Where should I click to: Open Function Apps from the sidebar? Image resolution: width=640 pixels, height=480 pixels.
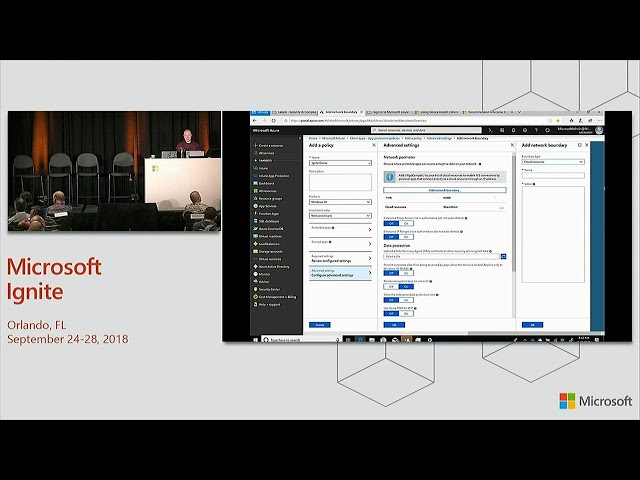point(266,213)
